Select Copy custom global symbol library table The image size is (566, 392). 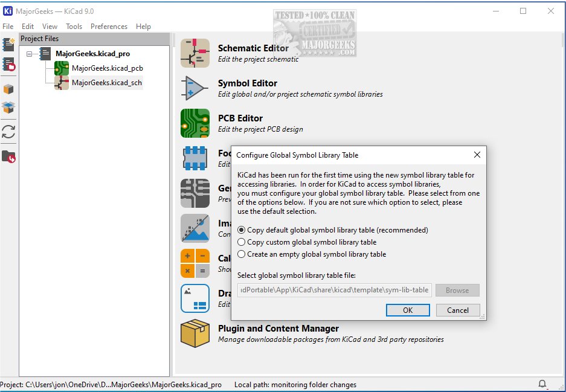[307, 242]
